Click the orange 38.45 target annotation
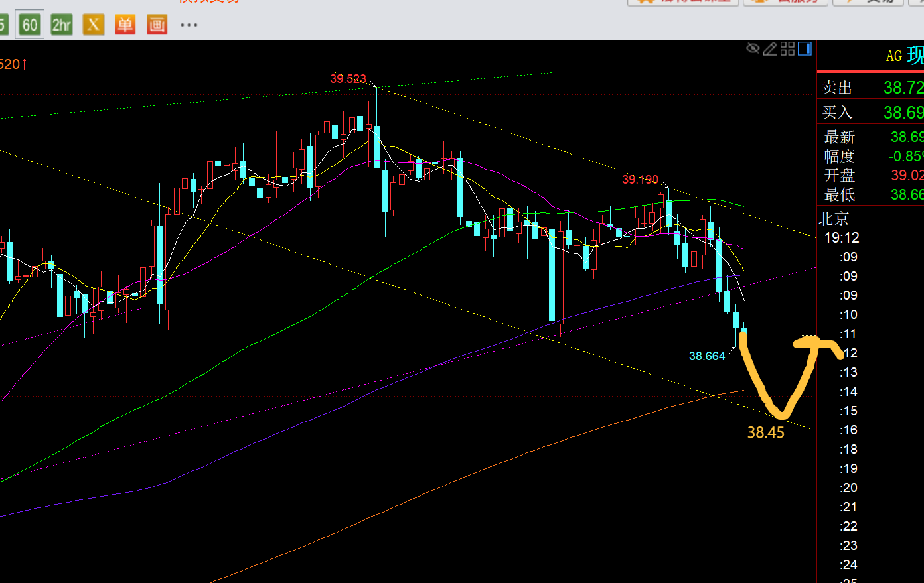924x583 pixels. pos(765,432)
